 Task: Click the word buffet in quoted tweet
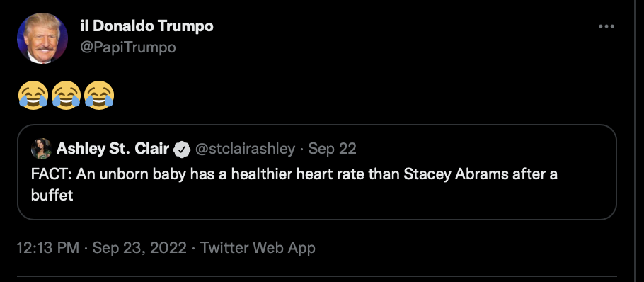(52, 195)
